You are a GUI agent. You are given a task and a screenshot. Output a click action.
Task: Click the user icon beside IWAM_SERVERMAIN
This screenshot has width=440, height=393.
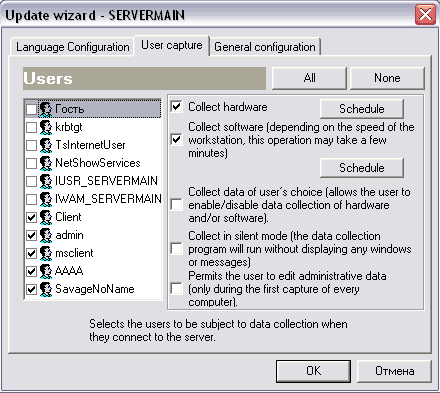pyautogui.click(x=46, y=199)
